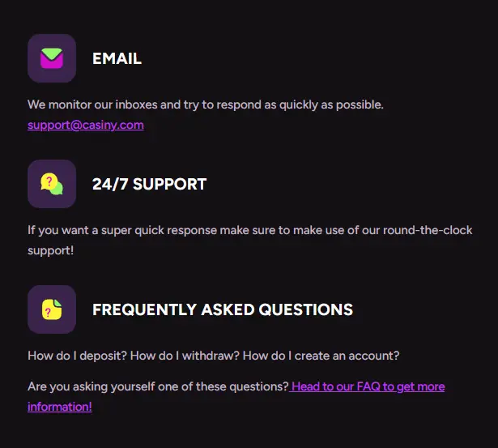Click the green flap of the envelope icon
This screenshot has width=498, height=448.
pyautogui.click(x=52, y=53)
